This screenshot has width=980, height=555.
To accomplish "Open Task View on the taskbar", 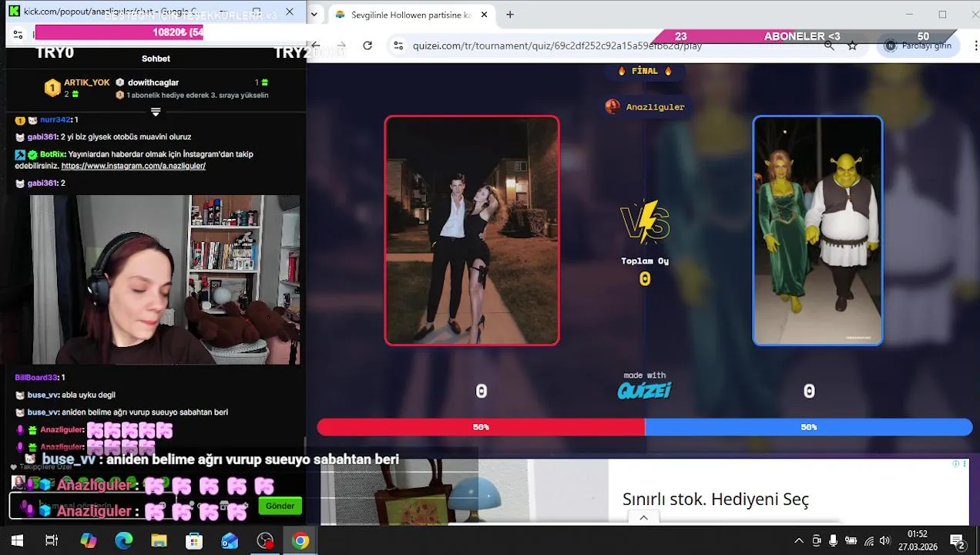I will tap(52, 541).
